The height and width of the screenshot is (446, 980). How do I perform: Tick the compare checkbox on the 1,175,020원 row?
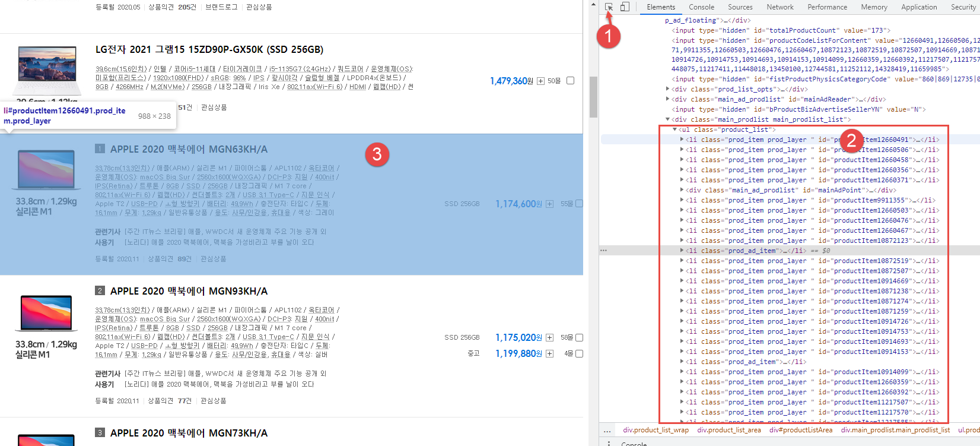pyautogui.click(x=579, y=337)
